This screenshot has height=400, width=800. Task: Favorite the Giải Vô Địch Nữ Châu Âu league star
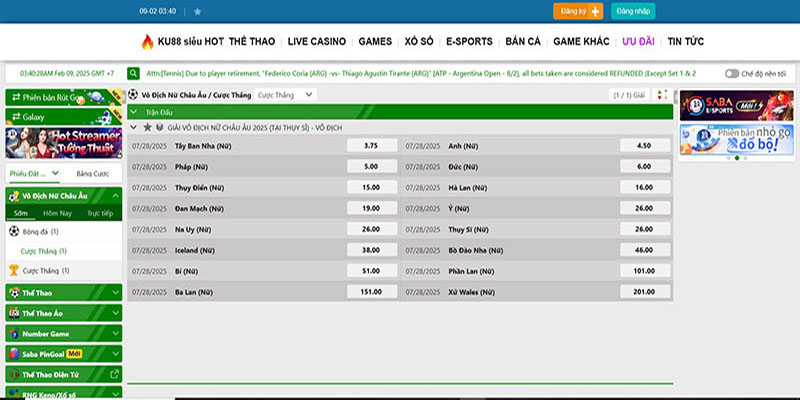148,128
